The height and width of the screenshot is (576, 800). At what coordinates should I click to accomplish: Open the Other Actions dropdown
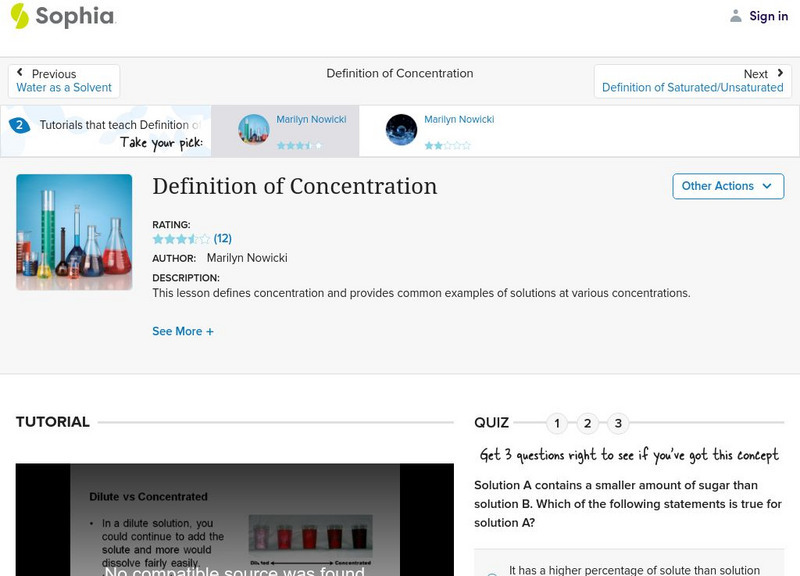727,186
